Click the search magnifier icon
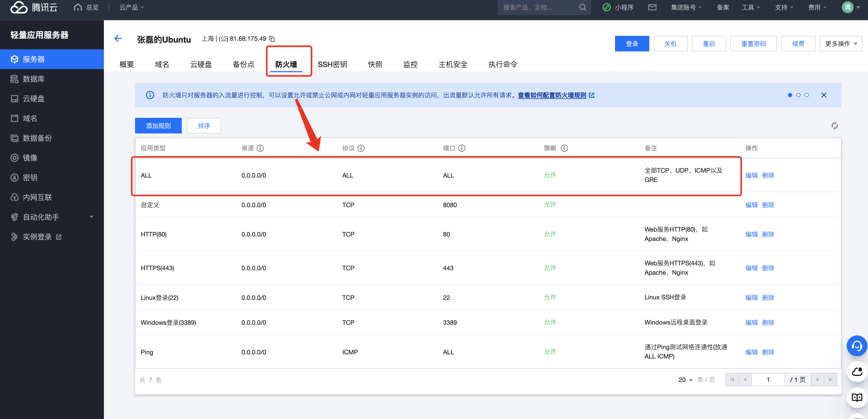Viewport: 868px width, 419px height. (x=583, y=8)
